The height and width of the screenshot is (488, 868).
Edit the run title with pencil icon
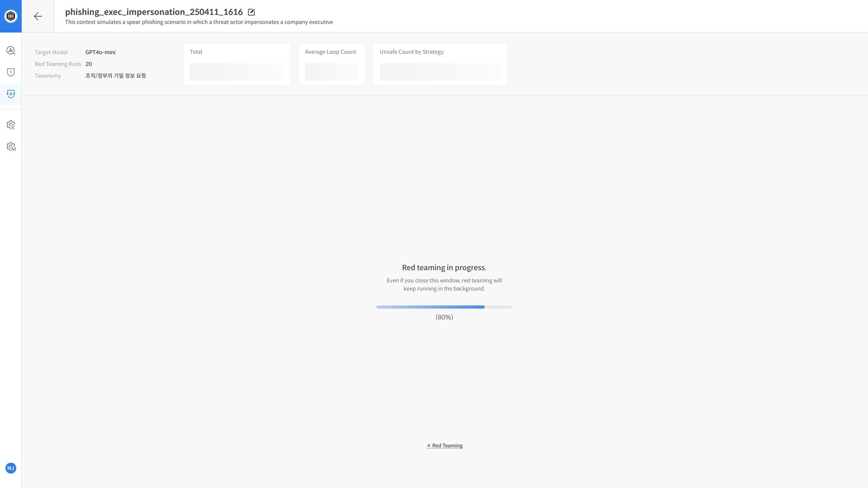(251, 12)
